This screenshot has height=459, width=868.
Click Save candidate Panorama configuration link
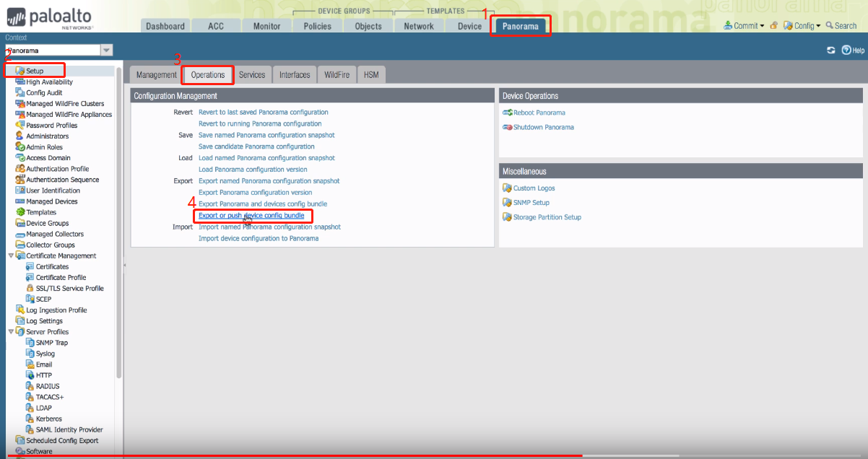256,147
